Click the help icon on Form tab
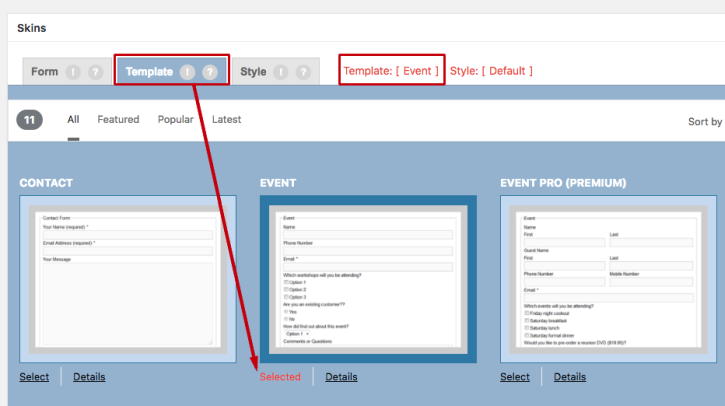This screenshot has width=725, height=406. tap(95, 72)
